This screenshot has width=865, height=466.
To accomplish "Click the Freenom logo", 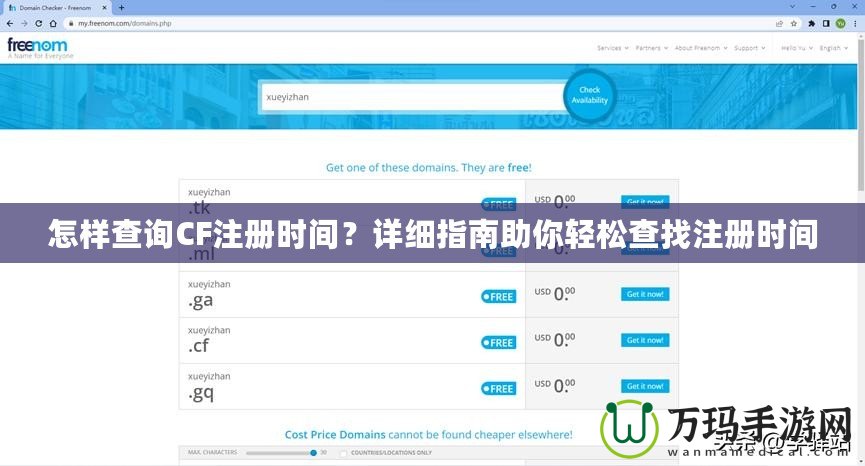I will pos(39,47).
